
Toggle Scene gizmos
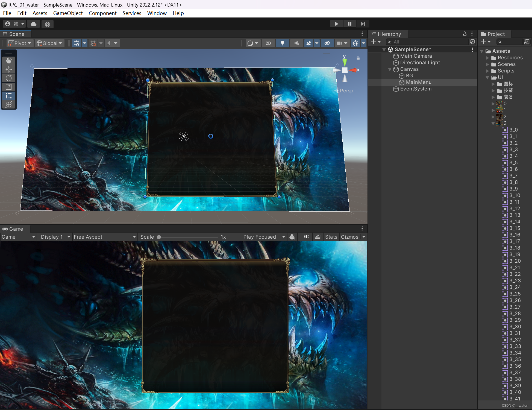pyautogui.click(x=355, y=43)
